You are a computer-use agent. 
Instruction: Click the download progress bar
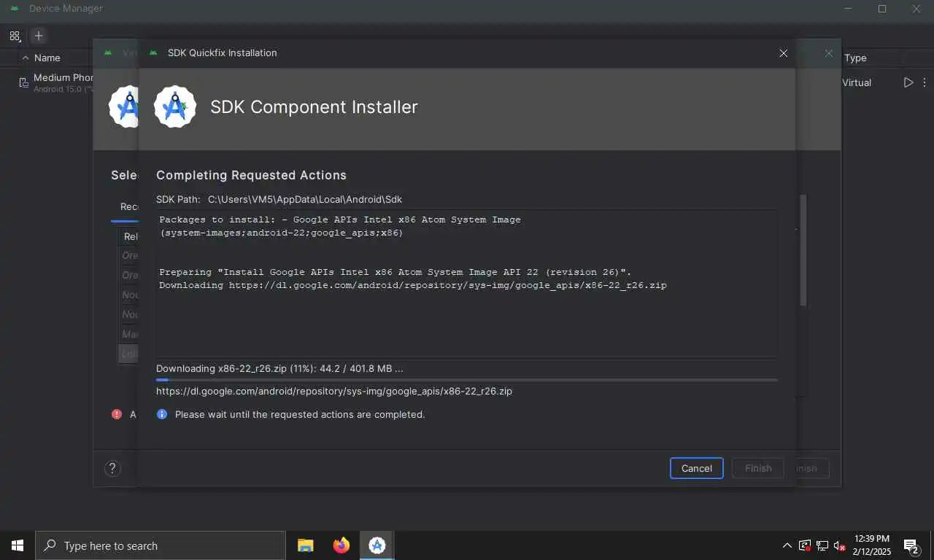(x=466, y=379)
